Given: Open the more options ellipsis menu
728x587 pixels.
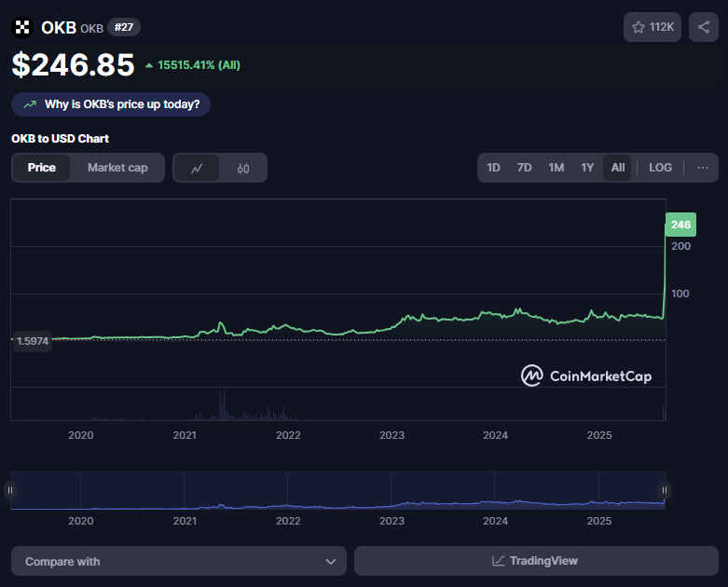Looking at the screenshot, I should 703,168.
